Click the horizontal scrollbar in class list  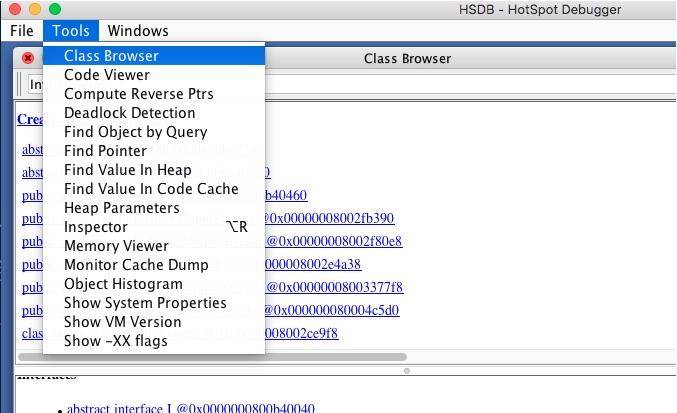(x=212, y=357)
